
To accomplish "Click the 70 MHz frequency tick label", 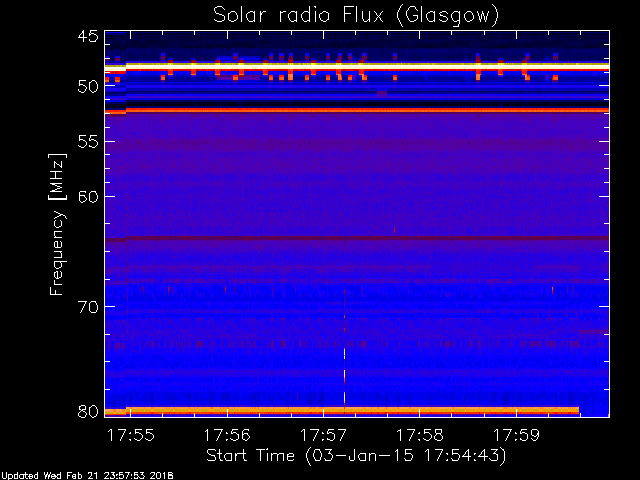I will (87, 306).
